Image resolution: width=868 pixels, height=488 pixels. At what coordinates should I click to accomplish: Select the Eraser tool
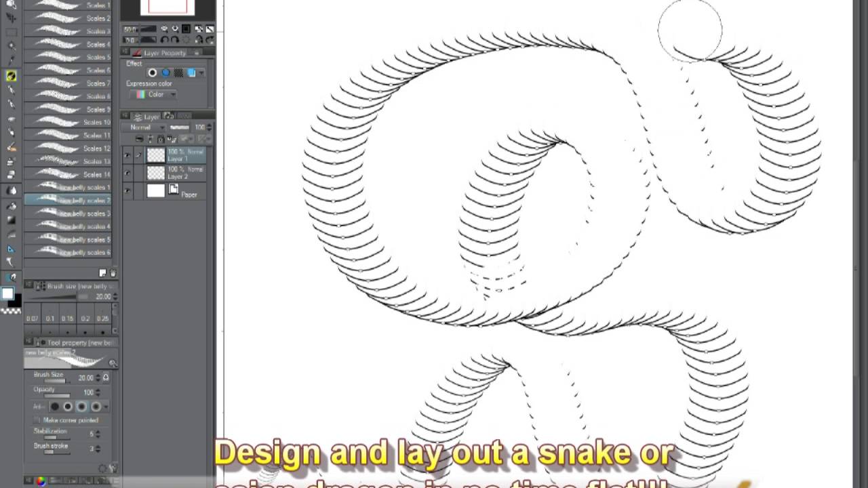[11, 147]
